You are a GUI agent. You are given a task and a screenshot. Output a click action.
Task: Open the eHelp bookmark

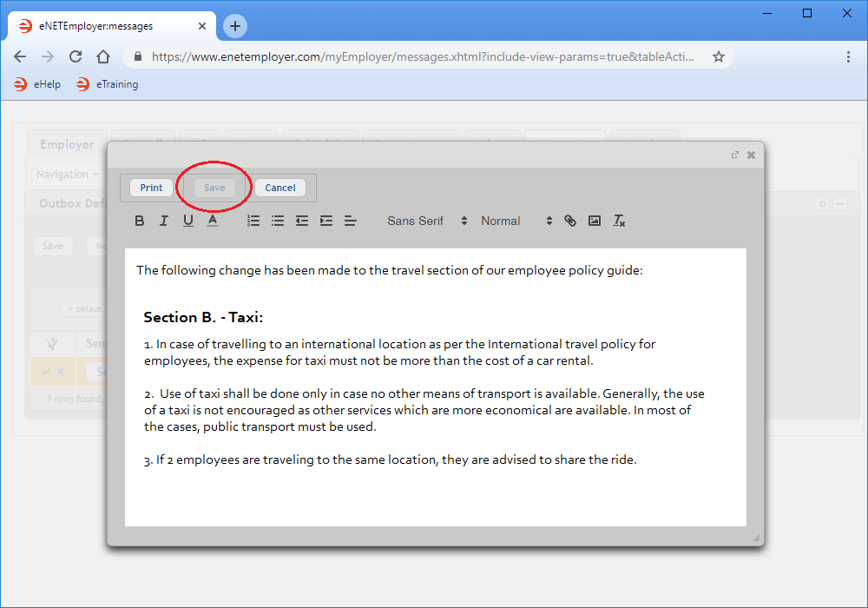(x=38, y=84)
